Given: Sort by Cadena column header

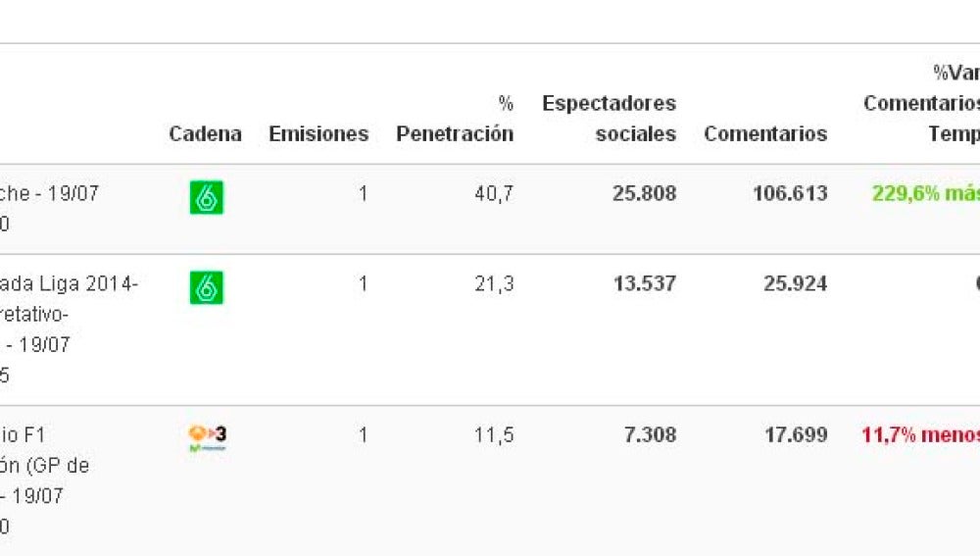Looking at the screenshot, I should point(205,133).
